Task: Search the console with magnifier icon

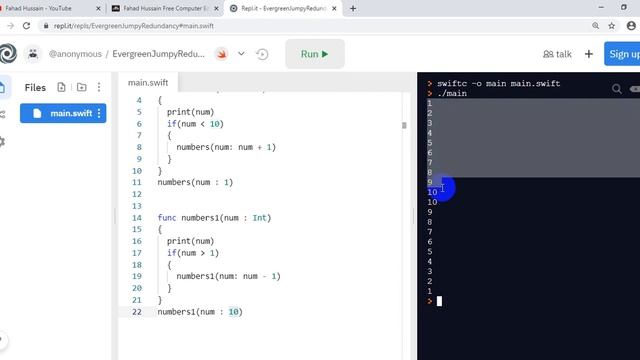Action: pyautogui.click(x=617, y=89)
